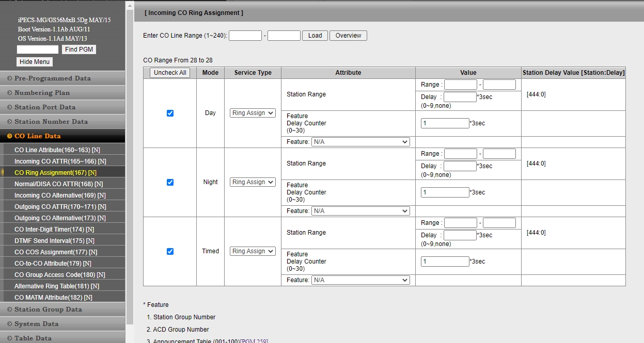Screen dimensions: 644x343
Task: Uncheck the Day mode checkbox
Action: tap(170, 113)
